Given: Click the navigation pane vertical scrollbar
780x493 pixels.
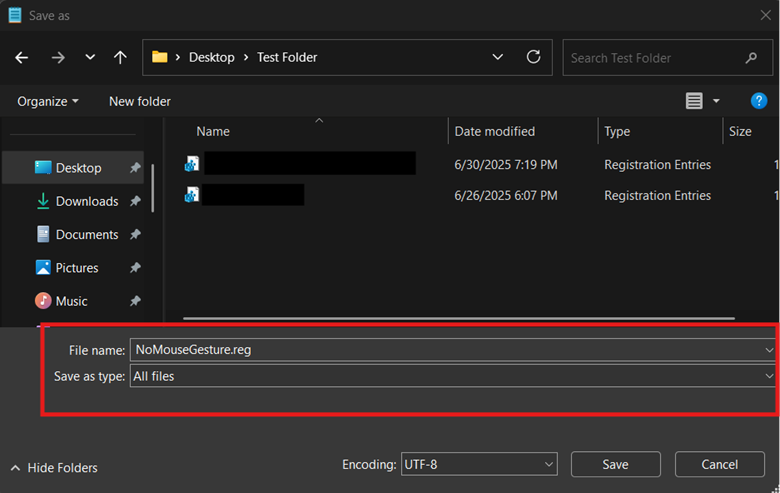Looking at the screenshot, I should tap(152, 188).
